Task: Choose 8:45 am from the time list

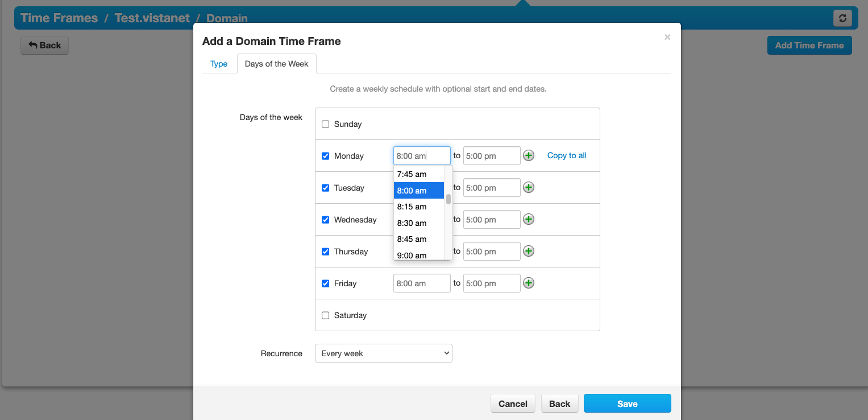Action: [419, 239]
